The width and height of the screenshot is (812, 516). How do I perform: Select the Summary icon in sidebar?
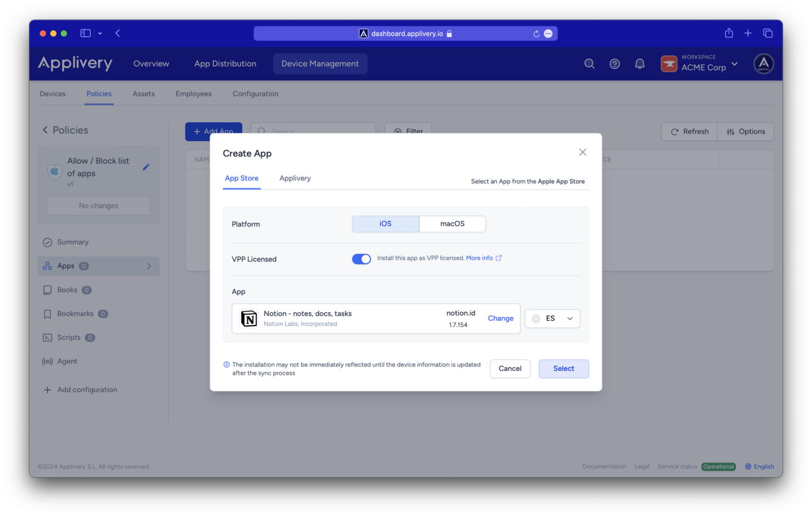click(x=48, y=242)
